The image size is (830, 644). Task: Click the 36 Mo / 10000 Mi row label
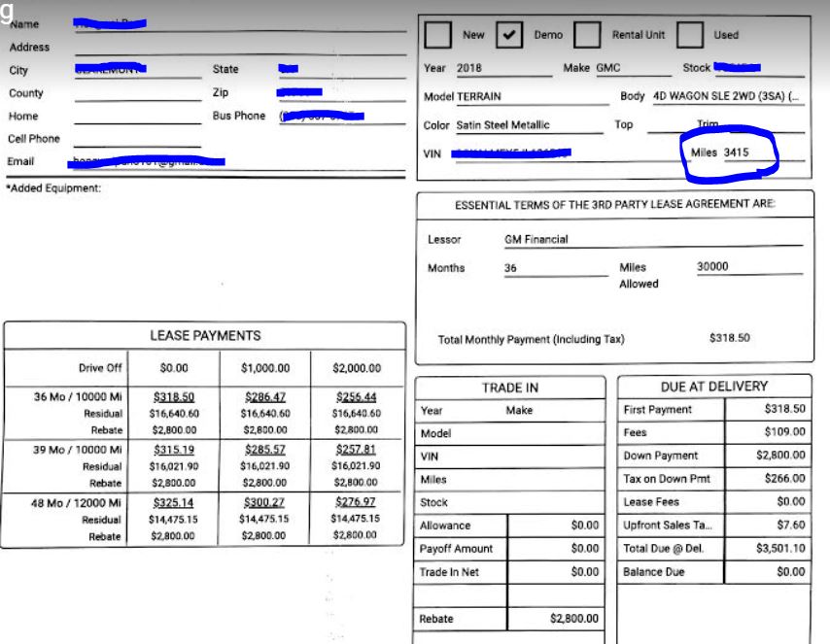(x=78, y=397)
